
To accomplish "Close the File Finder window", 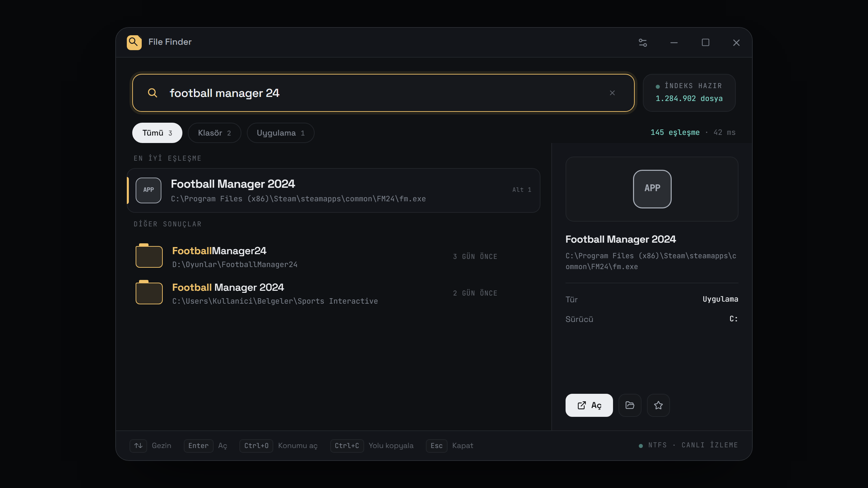I will [x=736, y=43].
